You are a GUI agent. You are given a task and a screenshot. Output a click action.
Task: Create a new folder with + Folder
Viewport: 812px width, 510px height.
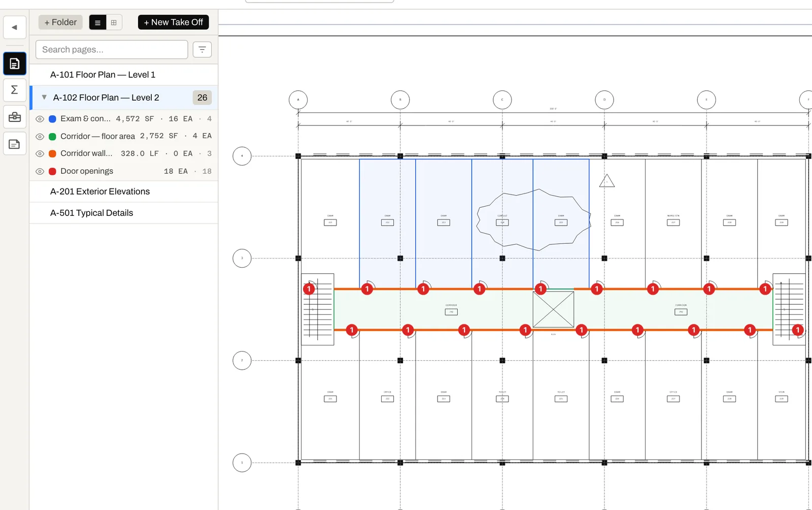[60, 22]
